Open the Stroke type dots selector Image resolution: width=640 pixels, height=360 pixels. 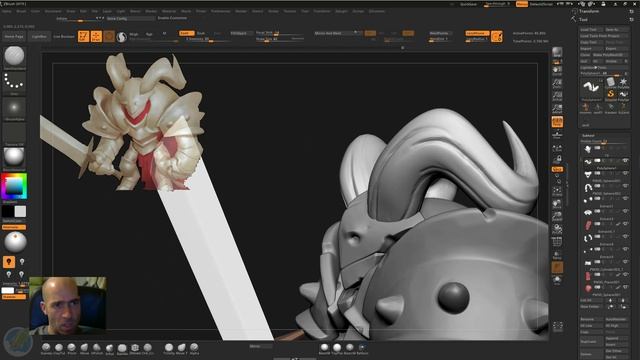[x=14, y=83]
